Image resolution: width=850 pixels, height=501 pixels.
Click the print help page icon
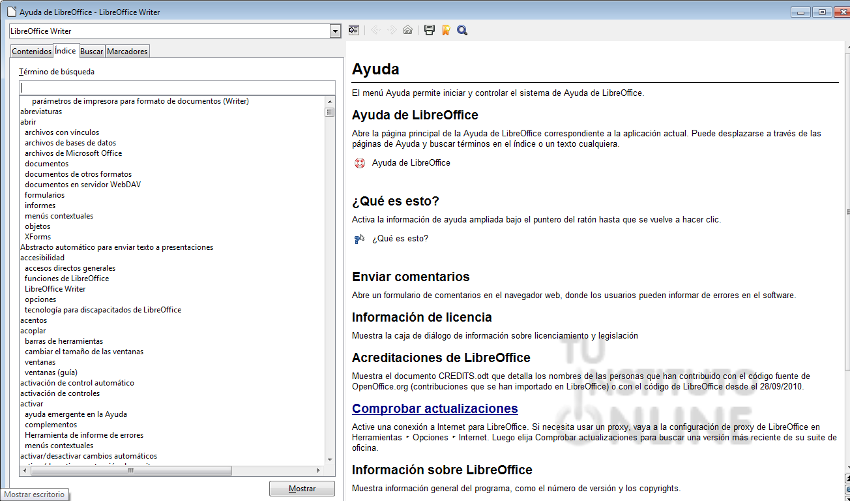pyautogui.click(x=429, y=30)
